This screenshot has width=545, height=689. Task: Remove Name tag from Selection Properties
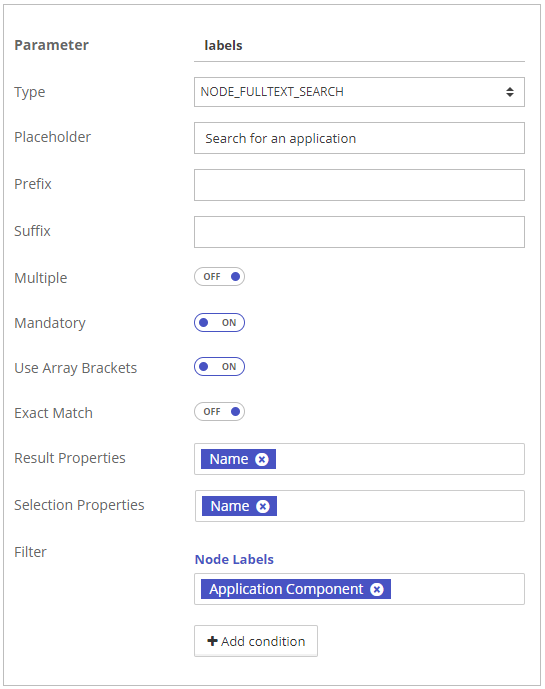[x=263, y=506]
